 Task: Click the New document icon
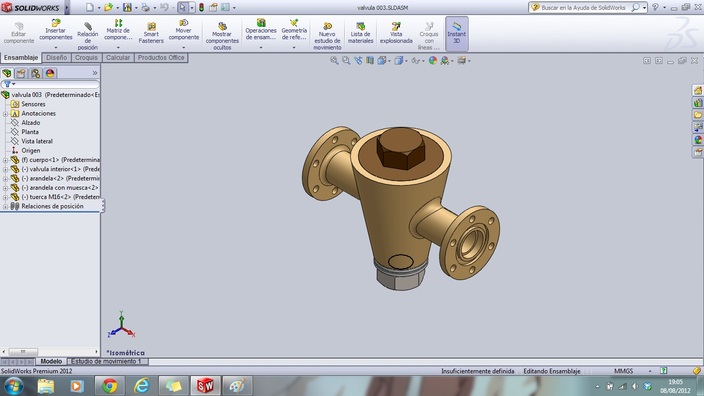pos(90,8)
